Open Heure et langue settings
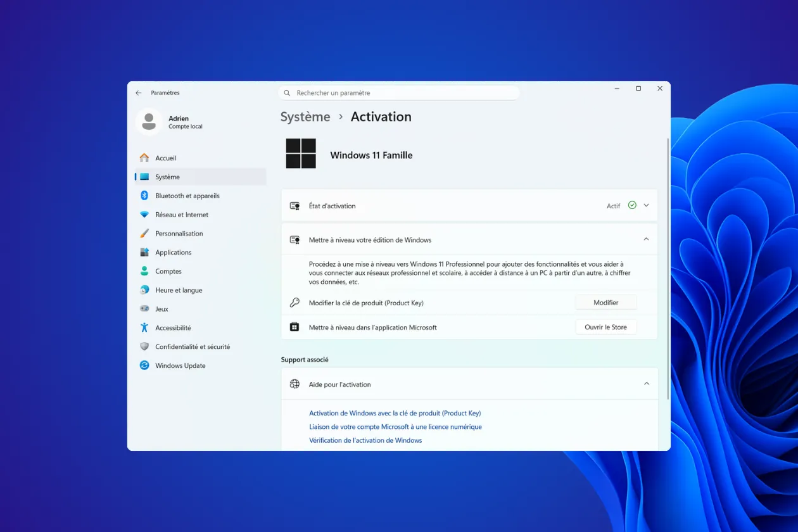This screenshot has width=798, height=532. [x=200, y=290]
